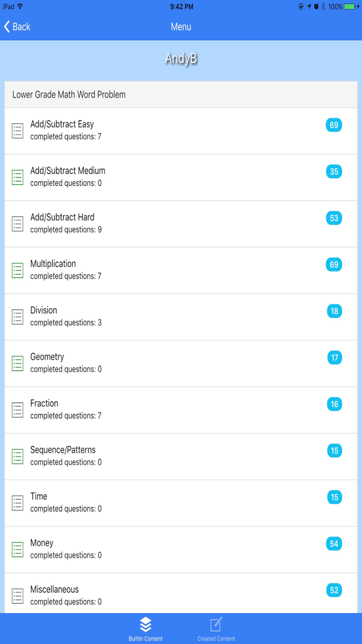Tap the AndyB profile name
Viewport: 362px width, 644px height.
(180, 59)
